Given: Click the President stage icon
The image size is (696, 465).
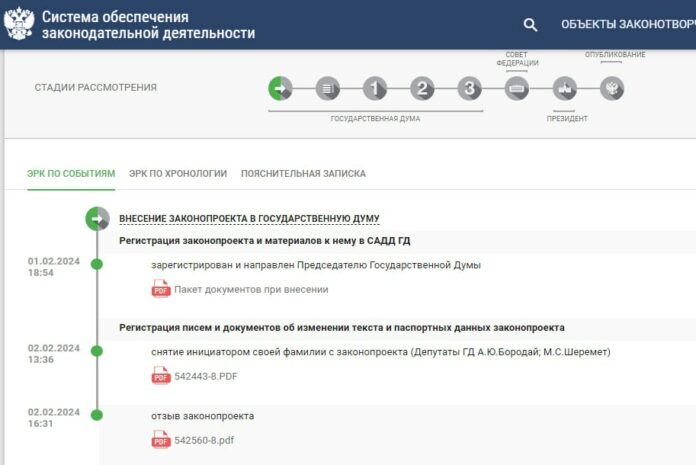Looking at the screenshot, I should pyautogui.click(x=565, y=88).
